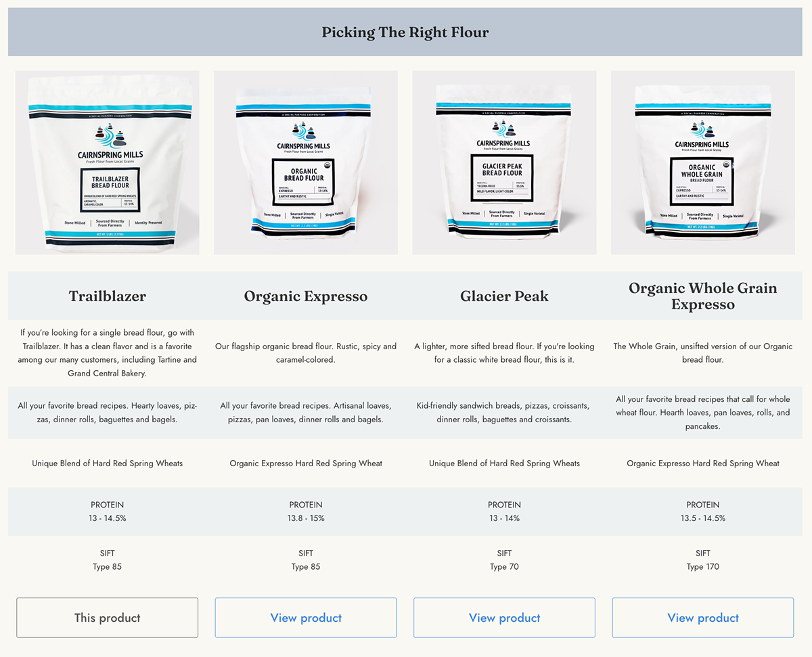The width and height of the screenshot is (812, 657).
Task: Click the 'This product' button under Trailblazer
Action: (108, 618)
